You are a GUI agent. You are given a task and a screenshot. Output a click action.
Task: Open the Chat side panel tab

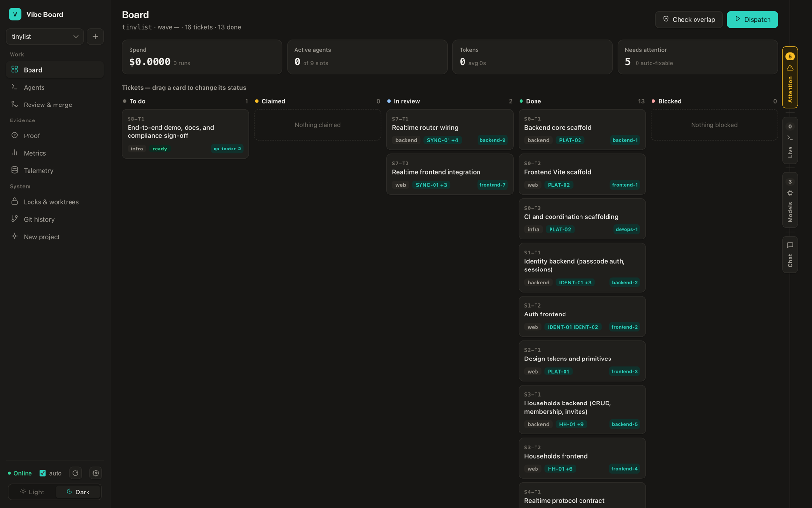[790, 255]
